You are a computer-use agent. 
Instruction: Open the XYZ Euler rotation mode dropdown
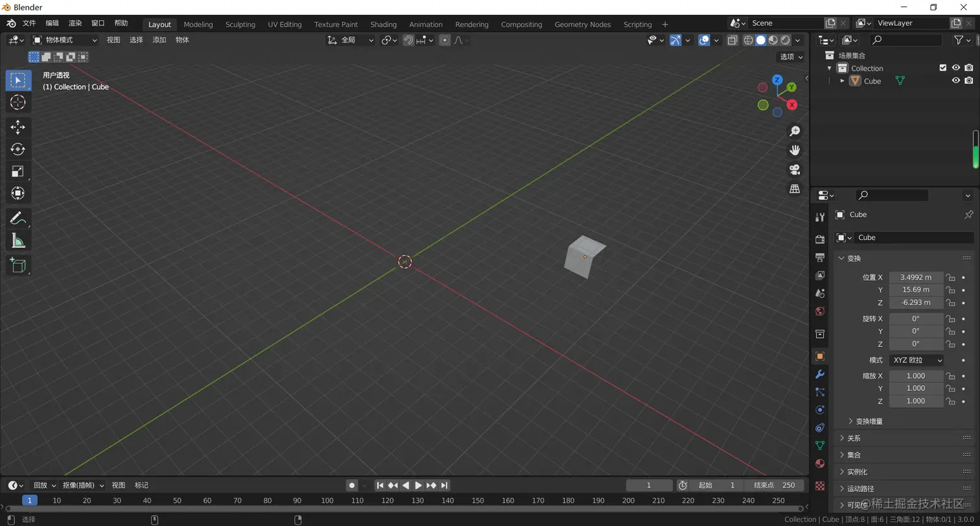(x=916, y=360)
